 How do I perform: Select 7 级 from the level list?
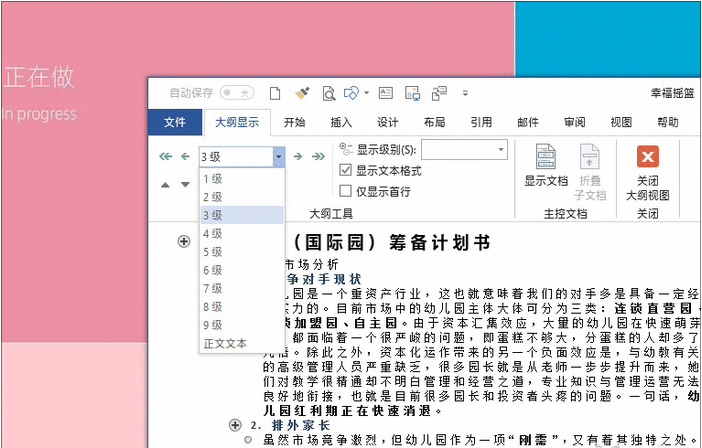(242, 289)
